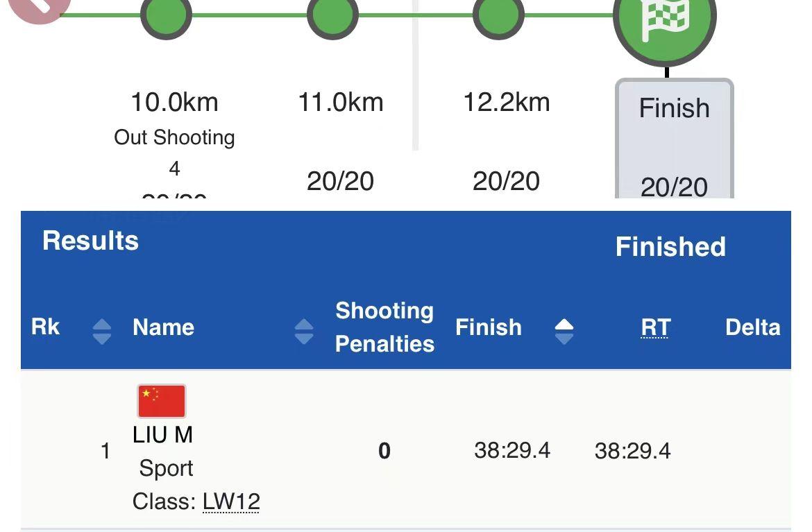Image resolution: width=812 pixels, height=532 pixels.
Task: Select the green checkpoint circle above 12.2km
Action: [x=498, y=15]
